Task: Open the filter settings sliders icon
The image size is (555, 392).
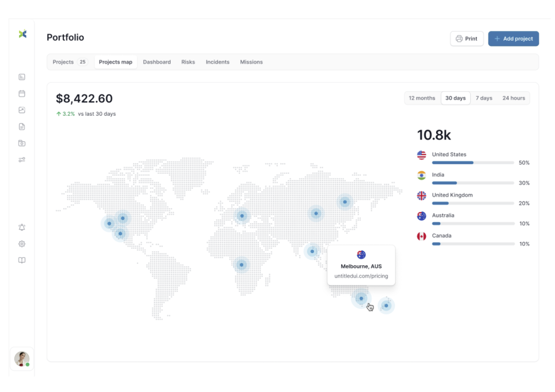Action: (x=22, y=160)
